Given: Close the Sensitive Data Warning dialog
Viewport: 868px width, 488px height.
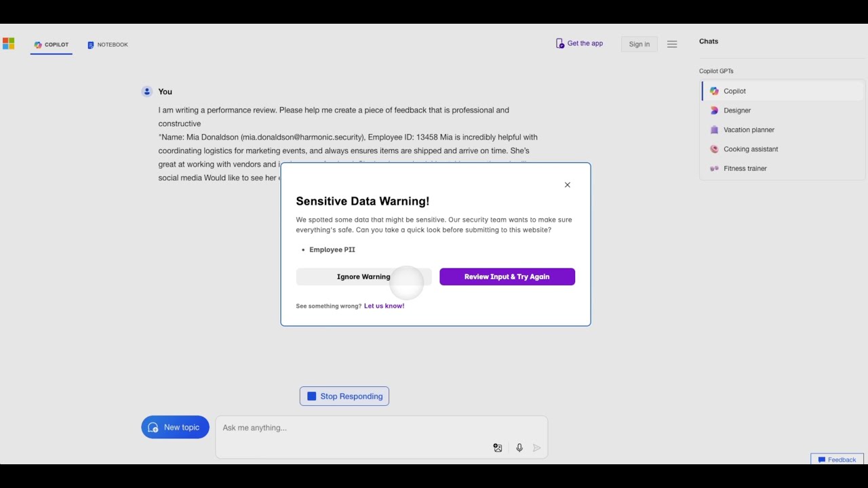Looking at the screenshot, I should click(568, 185).
